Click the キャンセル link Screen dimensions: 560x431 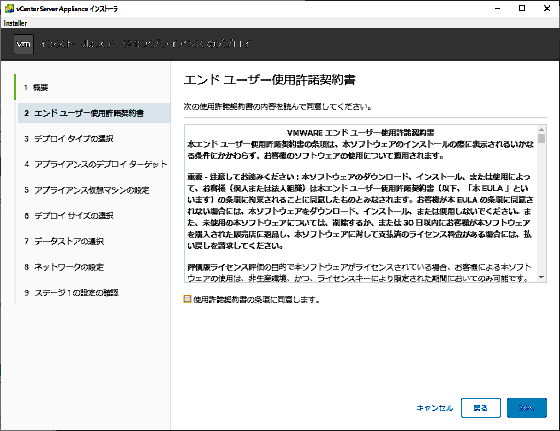tap(435, 408)
